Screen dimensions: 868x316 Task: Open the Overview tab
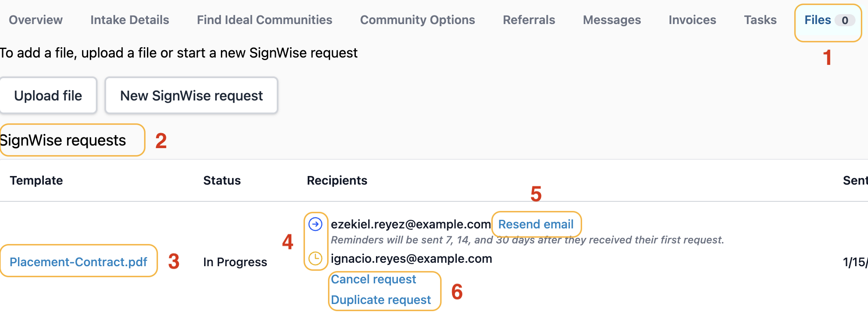point(36,20)
